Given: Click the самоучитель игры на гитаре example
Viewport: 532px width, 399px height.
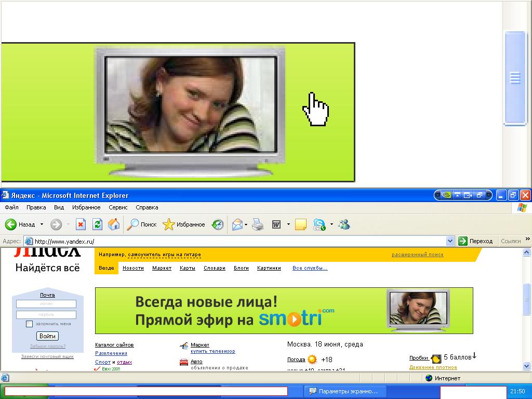Looking at the screenshot, I should pos(164,255).
